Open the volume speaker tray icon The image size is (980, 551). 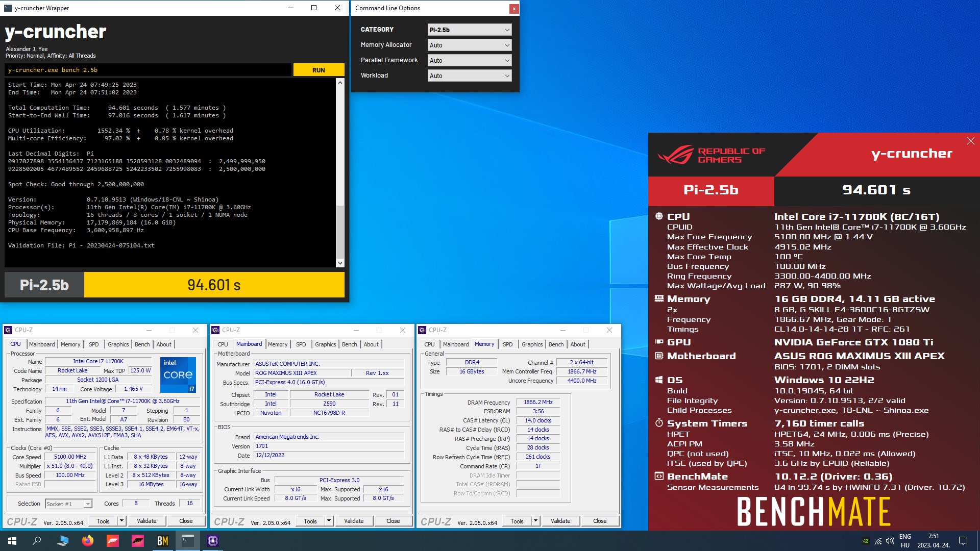click(890, 541)
